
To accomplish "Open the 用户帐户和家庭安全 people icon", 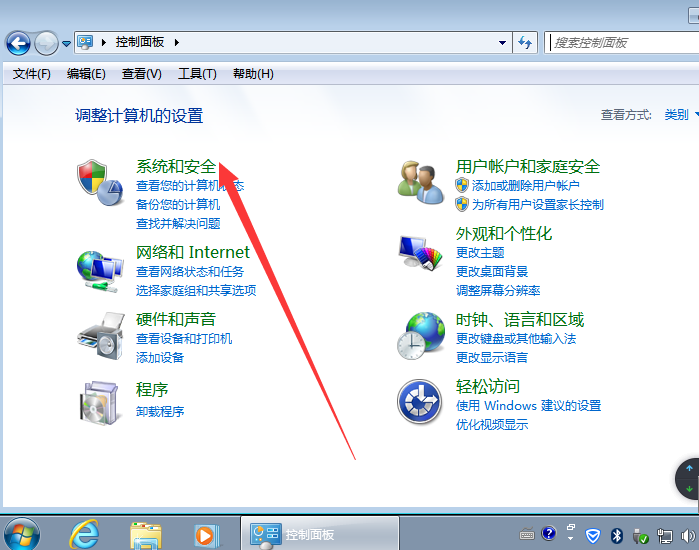I will pyautogui.click(x=420, y=183).
